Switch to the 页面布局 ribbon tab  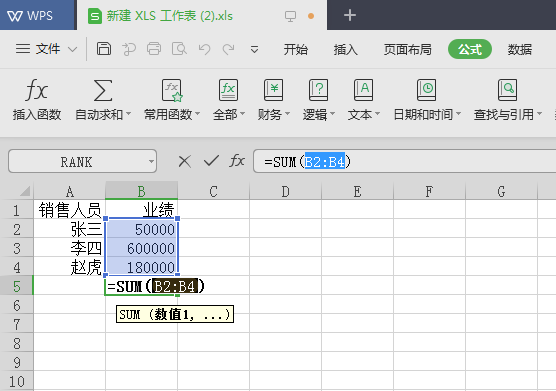pos(407,49)
